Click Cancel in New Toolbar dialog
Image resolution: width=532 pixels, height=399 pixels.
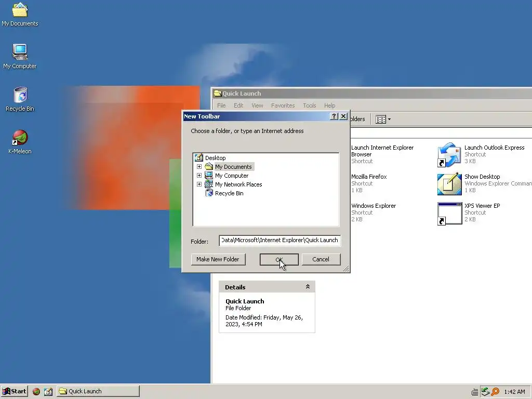tap(321, 259)
